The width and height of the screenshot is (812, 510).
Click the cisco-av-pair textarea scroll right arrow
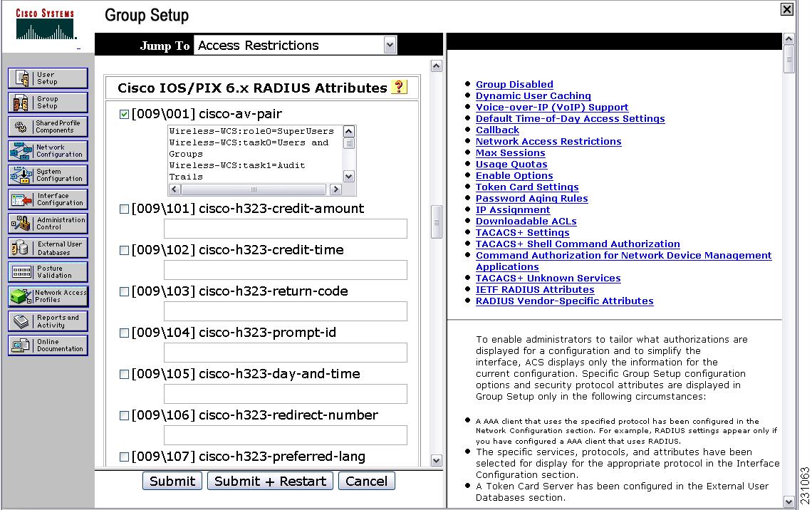pos(335,189)
